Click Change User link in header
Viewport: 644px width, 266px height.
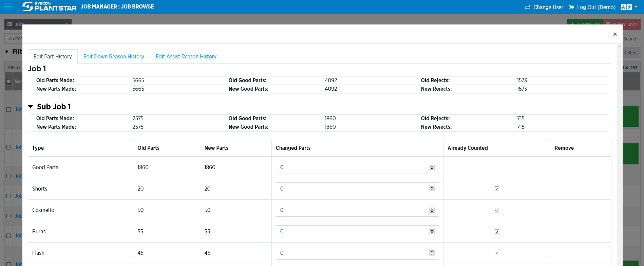548,7
